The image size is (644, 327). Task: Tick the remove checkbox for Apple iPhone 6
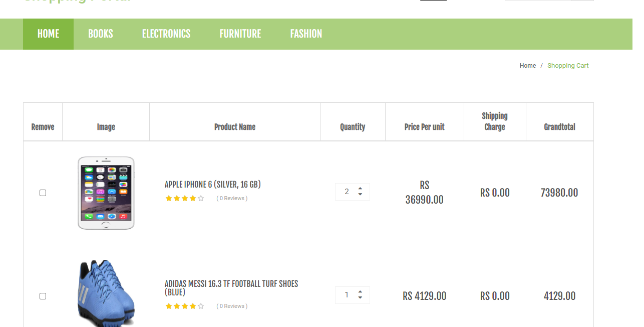[43, 193]
